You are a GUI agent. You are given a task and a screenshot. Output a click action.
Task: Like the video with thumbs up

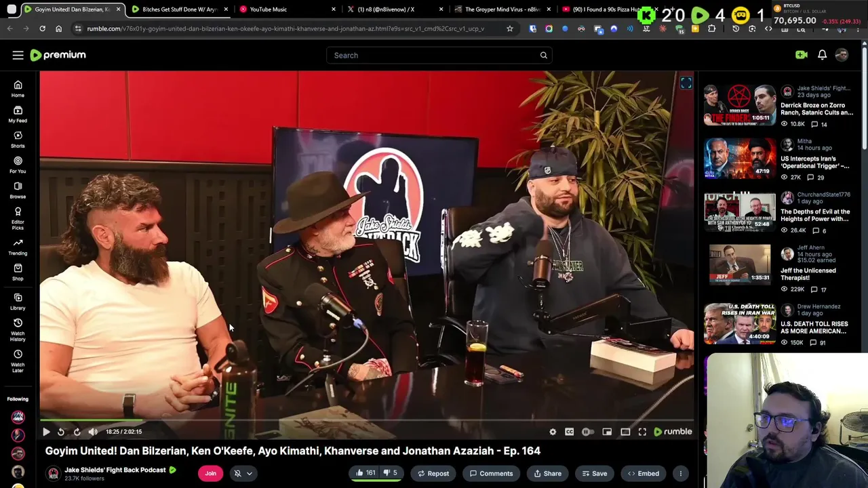(x=366, y=473)
